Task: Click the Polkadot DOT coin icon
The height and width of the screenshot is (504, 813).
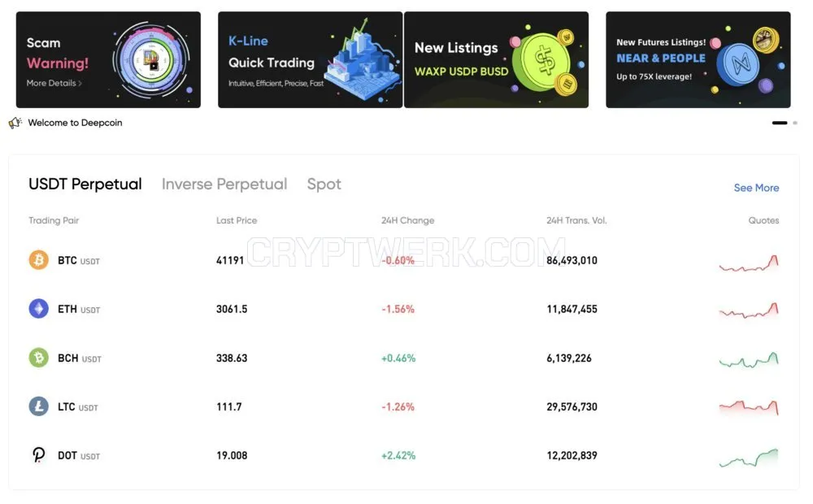Action: coord(38,455)
